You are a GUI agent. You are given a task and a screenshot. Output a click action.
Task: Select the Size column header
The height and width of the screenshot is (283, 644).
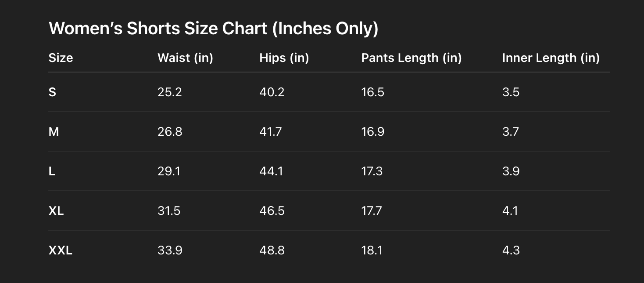pyautogui.click(x=61, y=58)
